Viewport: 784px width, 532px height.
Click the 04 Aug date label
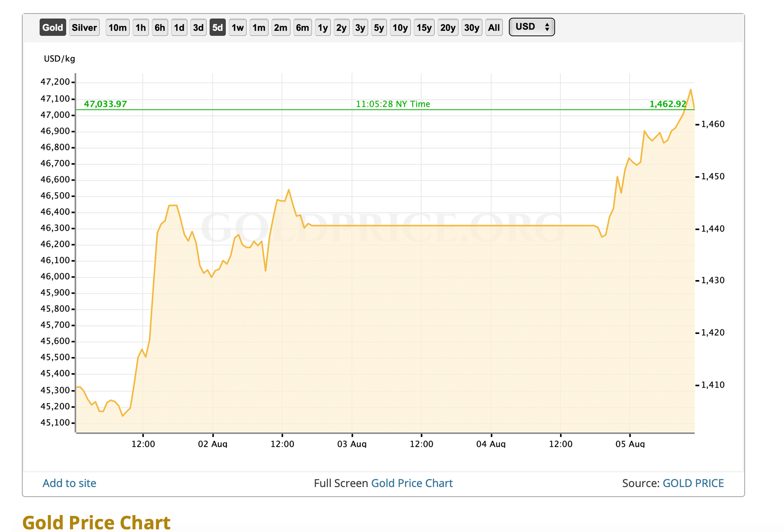coord(491,444)
